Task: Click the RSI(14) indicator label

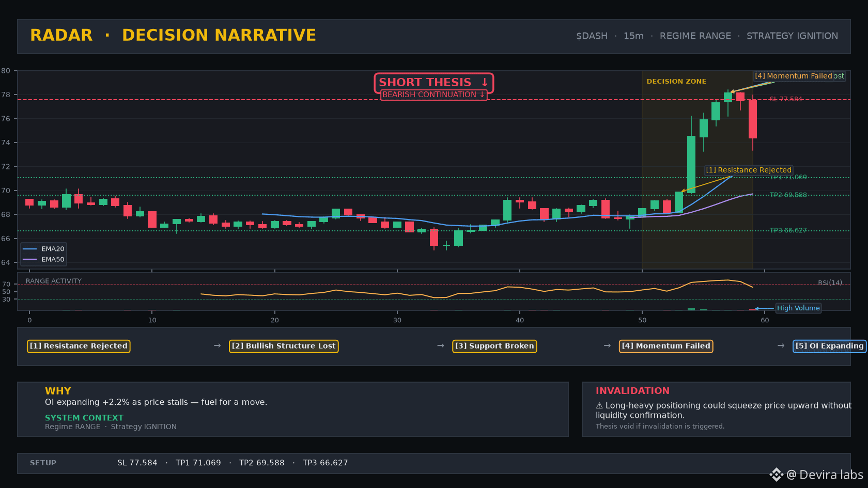Action: point(830,283)
